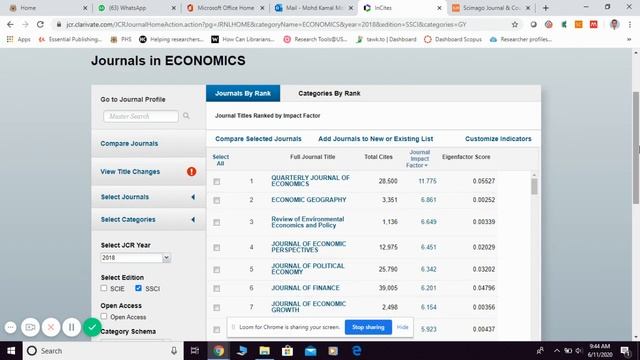Switch to the Mail browser tab

(x=313, y=8)
